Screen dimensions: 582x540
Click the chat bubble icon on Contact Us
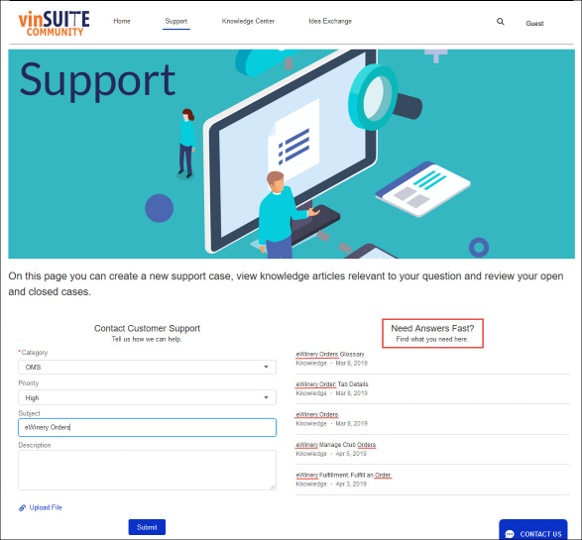click(x=510, y=534)
